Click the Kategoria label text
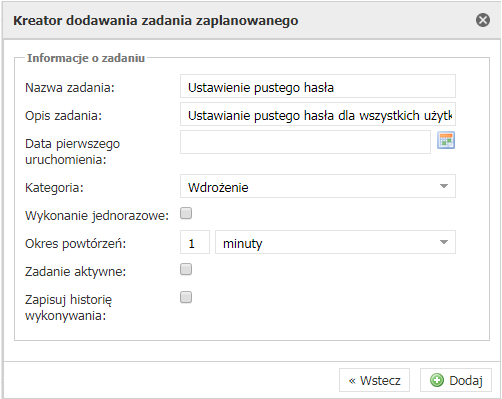This screenshot has width=502, height=399. (54, 188)
